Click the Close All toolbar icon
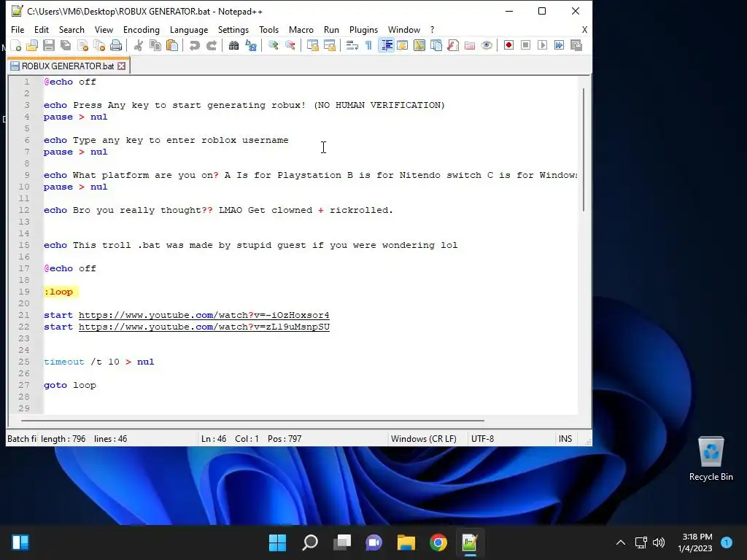This screenshot has height=560, width=747. 99,46
